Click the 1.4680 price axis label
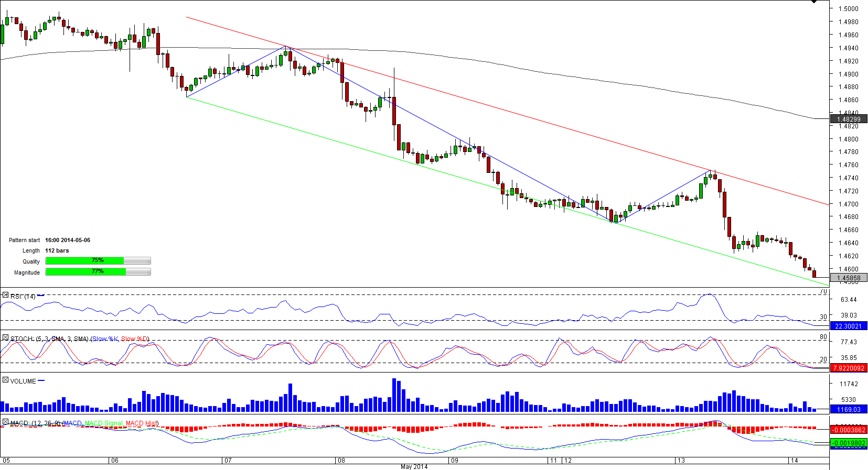868x470 pixels. 848,217
